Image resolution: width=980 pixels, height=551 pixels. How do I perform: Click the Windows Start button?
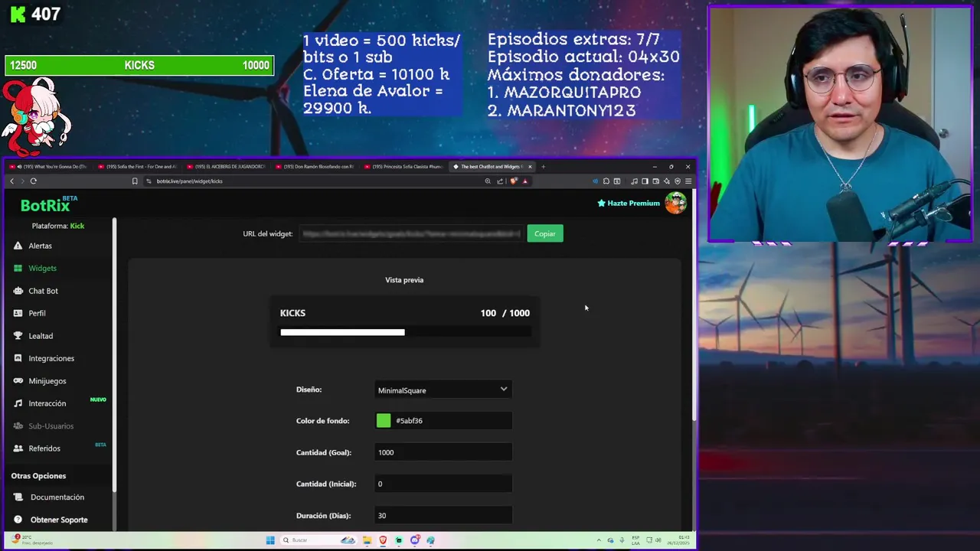pyautogui.click(x=270, y=540)
